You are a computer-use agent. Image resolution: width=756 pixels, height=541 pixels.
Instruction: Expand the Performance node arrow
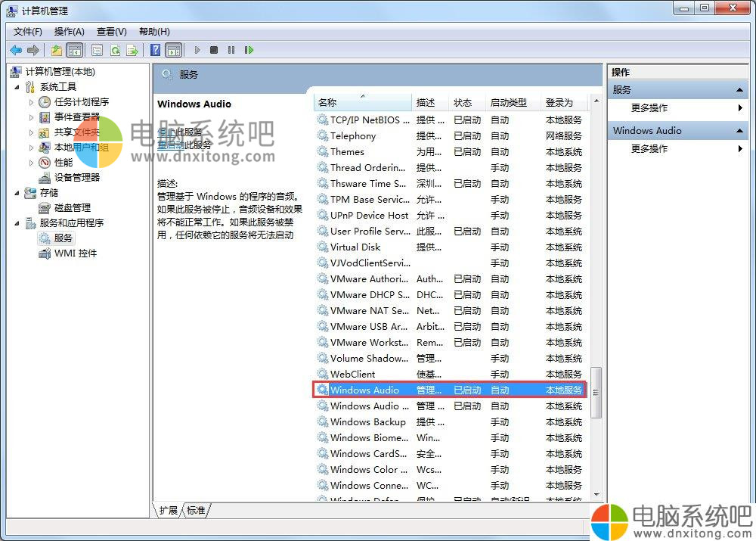point(31,163)
